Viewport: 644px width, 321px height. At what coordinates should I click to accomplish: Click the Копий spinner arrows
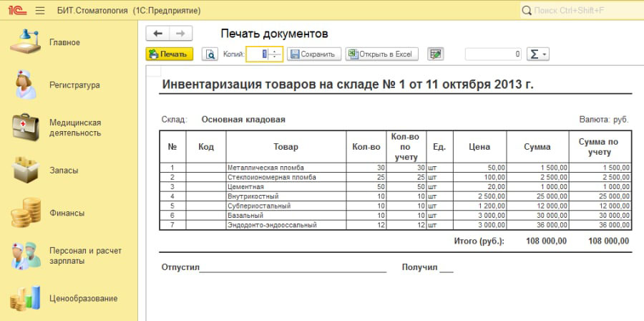(275, 54)
